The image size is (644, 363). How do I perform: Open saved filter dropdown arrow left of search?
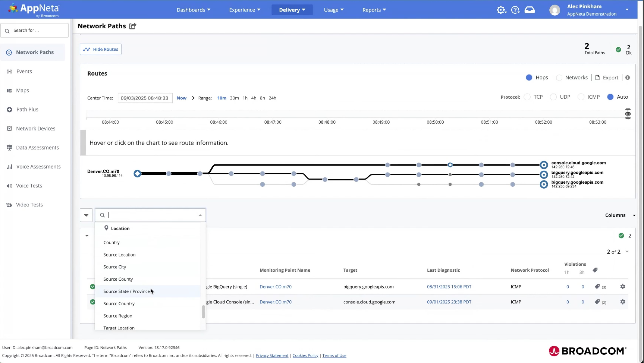[86, 215]
